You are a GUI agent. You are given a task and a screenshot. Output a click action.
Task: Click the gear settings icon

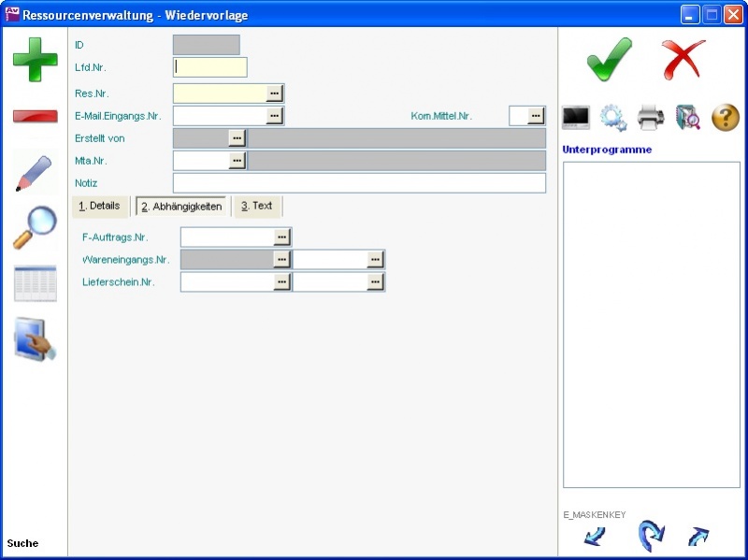click(613, 117)
